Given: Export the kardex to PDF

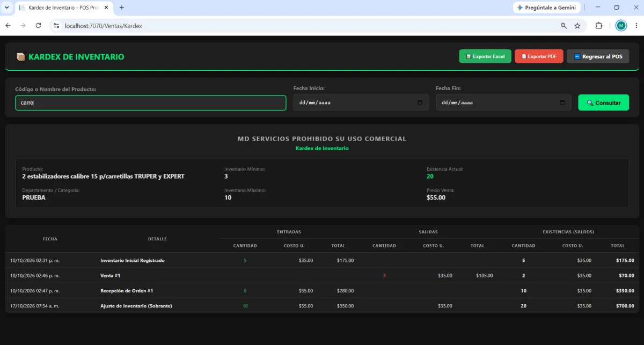Looking at the screenshot, I should click(539, 56).
